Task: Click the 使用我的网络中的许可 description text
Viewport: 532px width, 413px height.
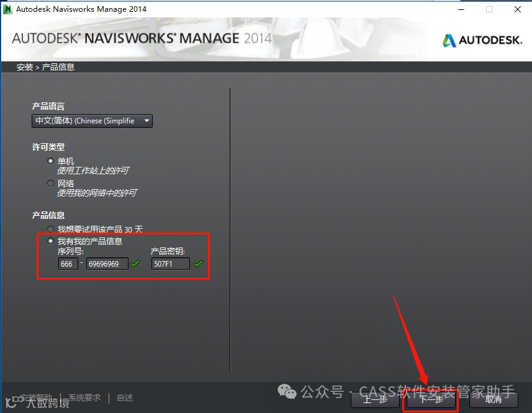Action: pyautogui.click(x=97, y=193)
